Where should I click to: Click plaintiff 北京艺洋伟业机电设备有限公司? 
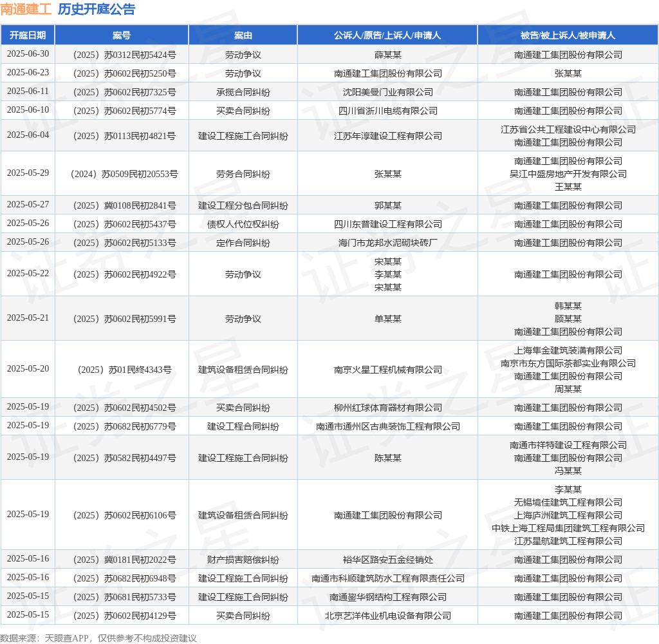coord(387,616)
